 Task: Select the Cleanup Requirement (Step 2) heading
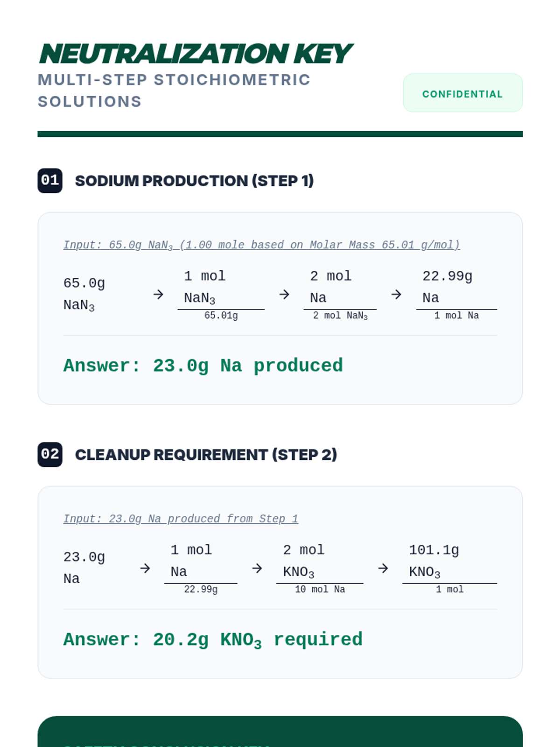(x=206, y=454)
